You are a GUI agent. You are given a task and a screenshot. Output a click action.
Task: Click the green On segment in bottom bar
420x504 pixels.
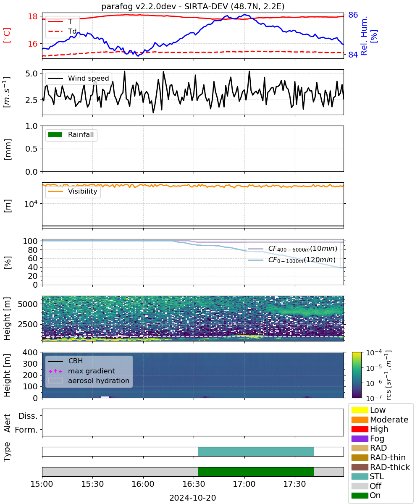256,472
